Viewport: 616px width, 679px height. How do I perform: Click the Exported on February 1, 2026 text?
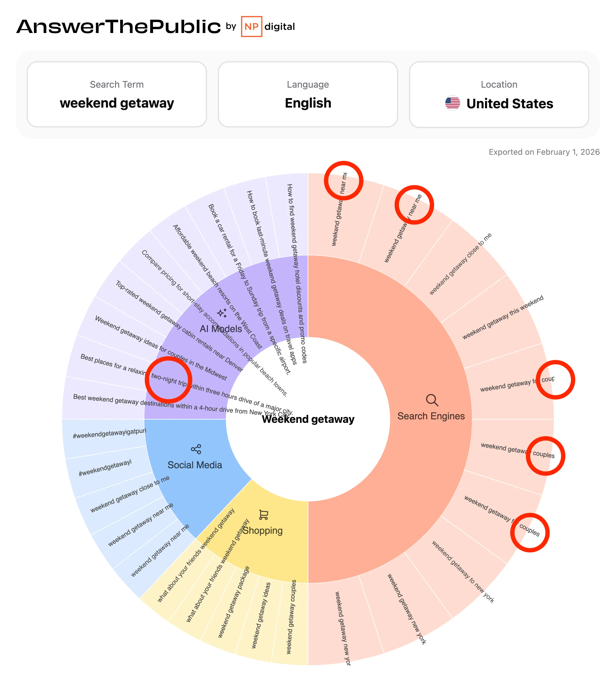[544, 152]
